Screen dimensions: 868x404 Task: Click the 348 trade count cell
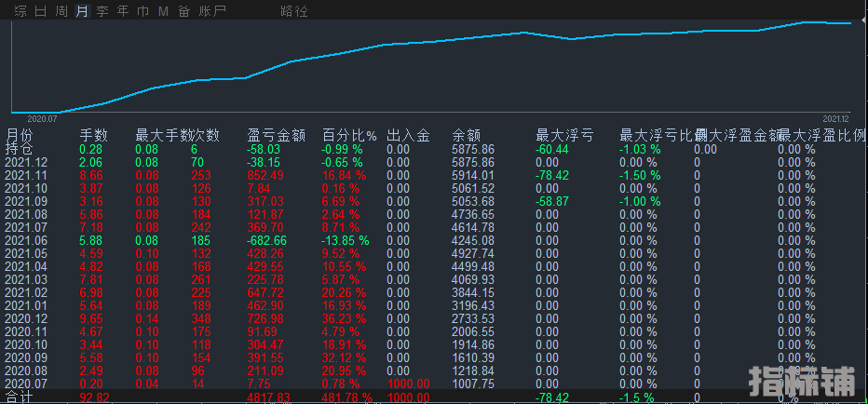[x=200, y=318]
